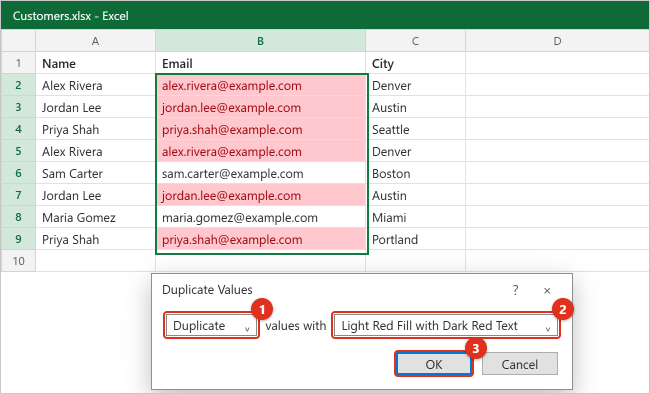
Task: Select row 10 header
Action: tap(18, 261)
